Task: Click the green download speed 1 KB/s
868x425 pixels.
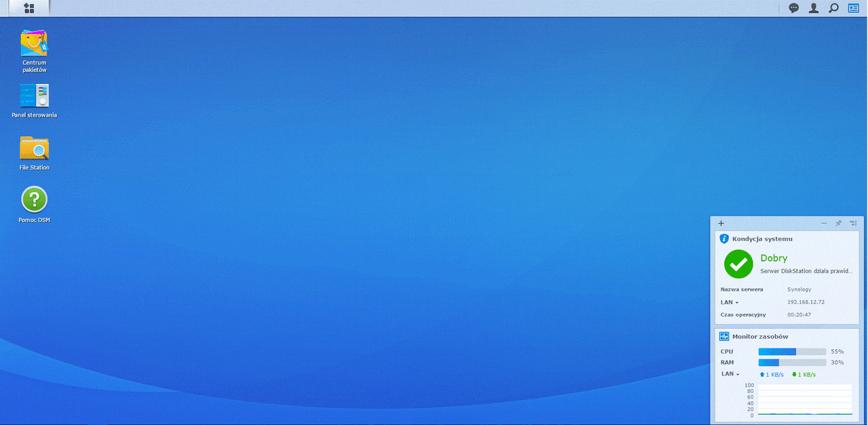Action: 804,374
